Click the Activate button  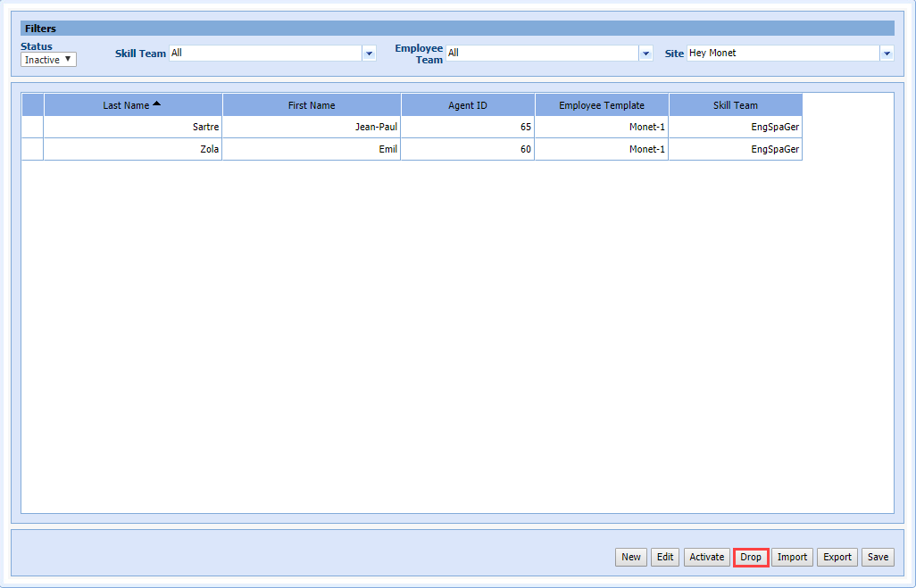pos(706,557)
